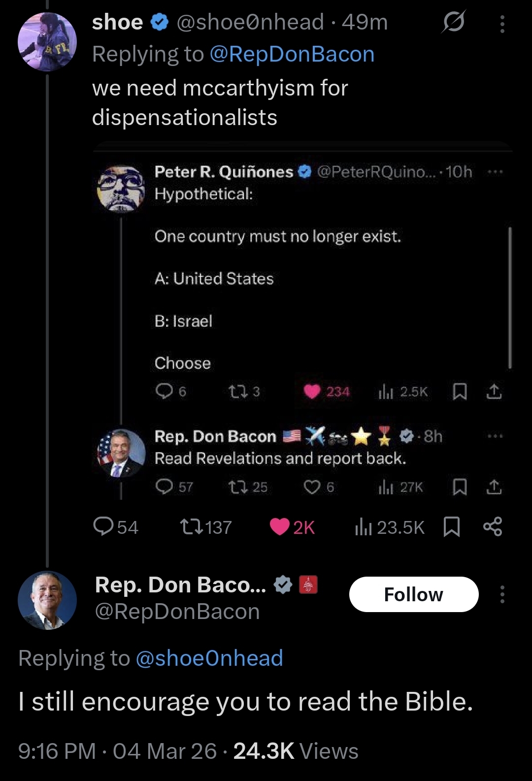Viewport: 532px width, 781px height.
Task: Open the @RepDonBacon mention link
Action: 292,54
